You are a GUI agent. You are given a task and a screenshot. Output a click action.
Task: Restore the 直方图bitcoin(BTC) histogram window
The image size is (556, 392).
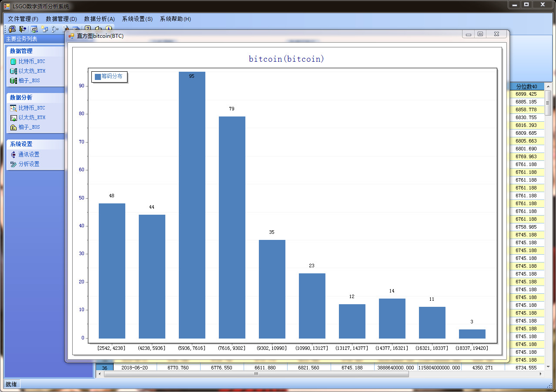coord(480,34)
